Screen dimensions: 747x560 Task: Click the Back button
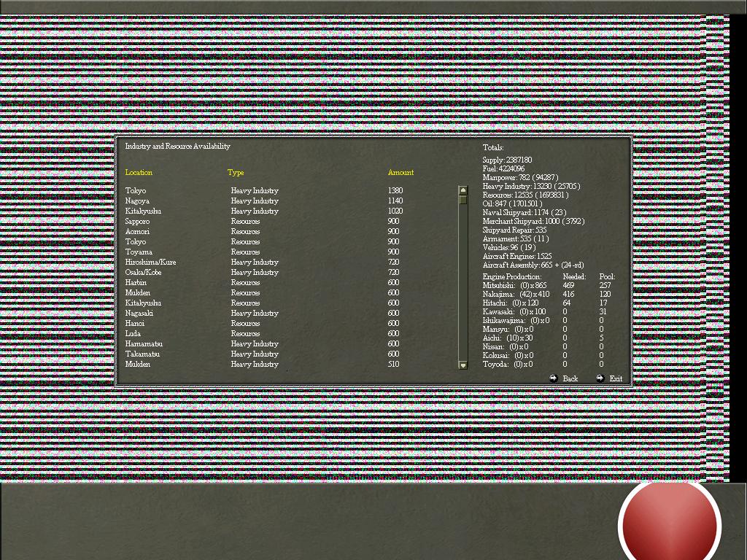point(569,378)
